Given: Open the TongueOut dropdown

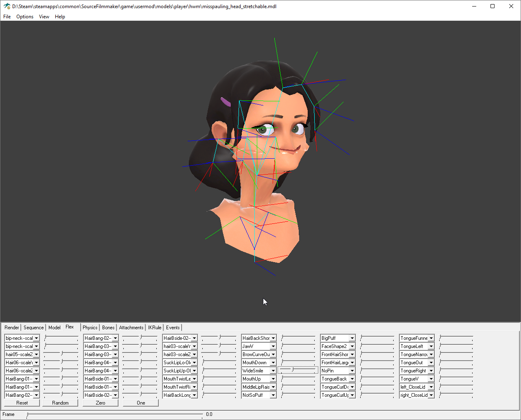Looking at the screenshot, I should click(431, 363).
